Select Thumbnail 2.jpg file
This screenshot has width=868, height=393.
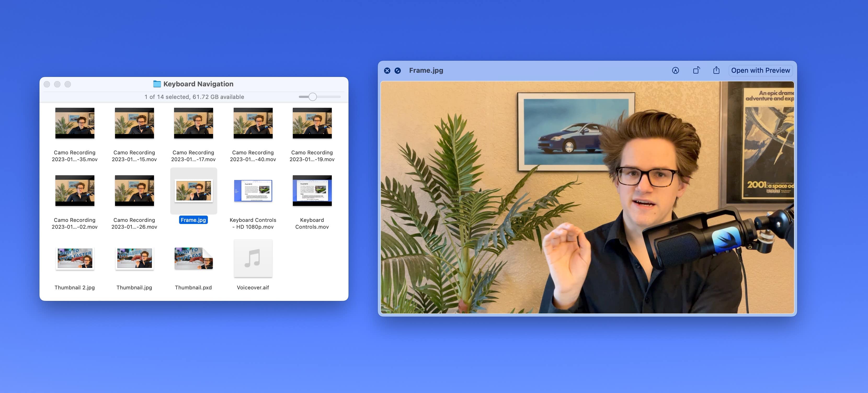[x=75, y=259]
